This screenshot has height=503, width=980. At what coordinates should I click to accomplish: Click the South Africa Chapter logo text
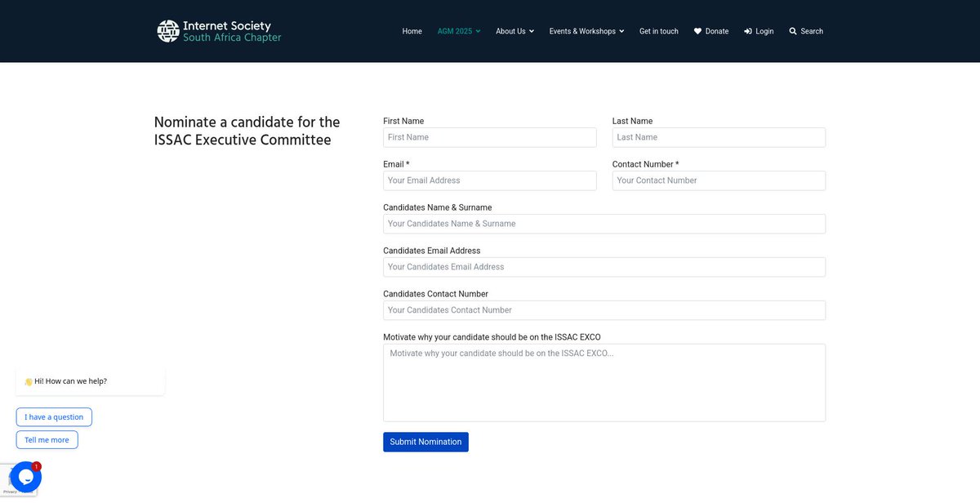232,38
